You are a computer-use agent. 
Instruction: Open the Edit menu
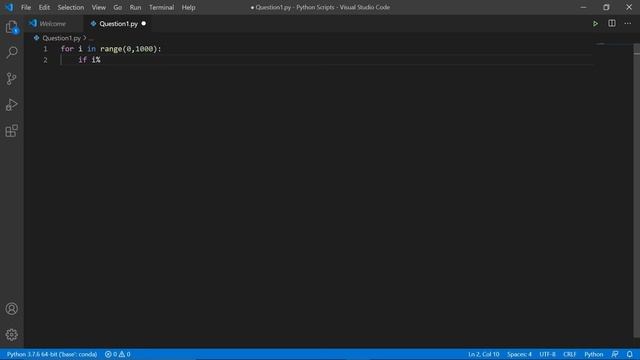(44, 7)
